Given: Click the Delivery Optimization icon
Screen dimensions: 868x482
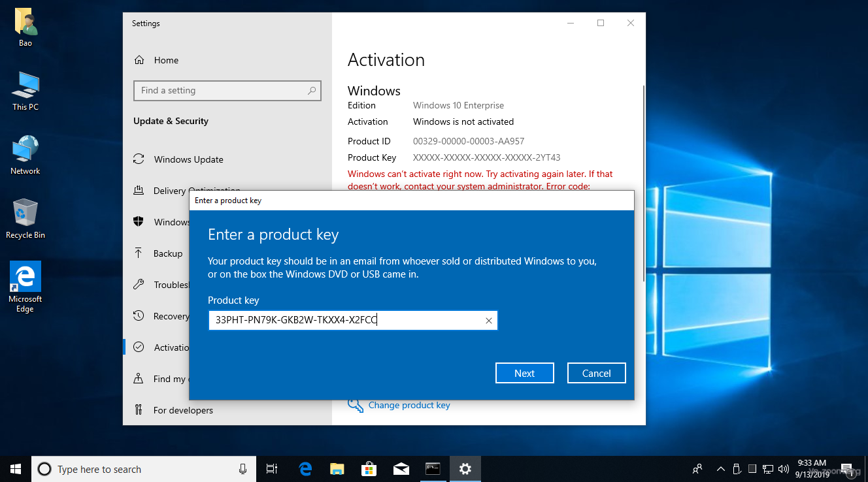Looking at the screenshot, I should pyautogui.click(x=139, y=190).
